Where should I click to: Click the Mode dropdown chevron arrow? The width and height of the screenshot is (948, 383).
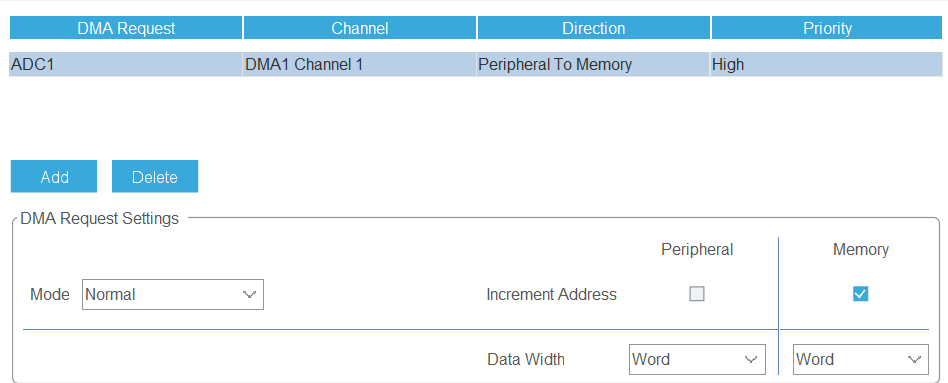[x=249, y=295]
